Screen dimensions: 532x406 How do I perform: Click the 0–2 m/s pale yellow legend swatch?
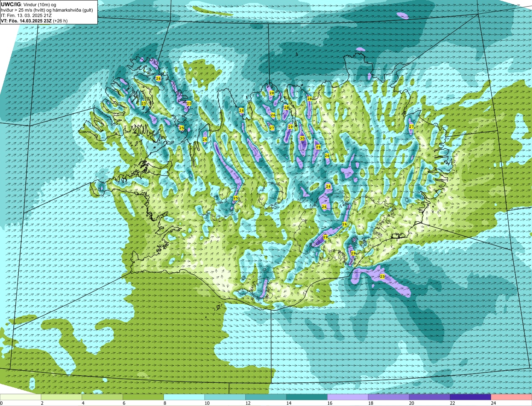(x=21, y=397)
